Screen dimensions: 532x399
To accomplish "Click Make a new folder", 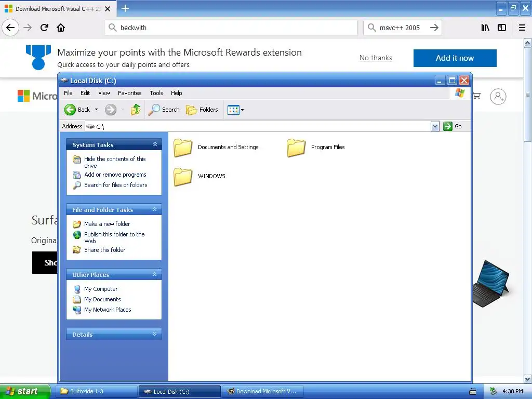I will tap(107, 224).
